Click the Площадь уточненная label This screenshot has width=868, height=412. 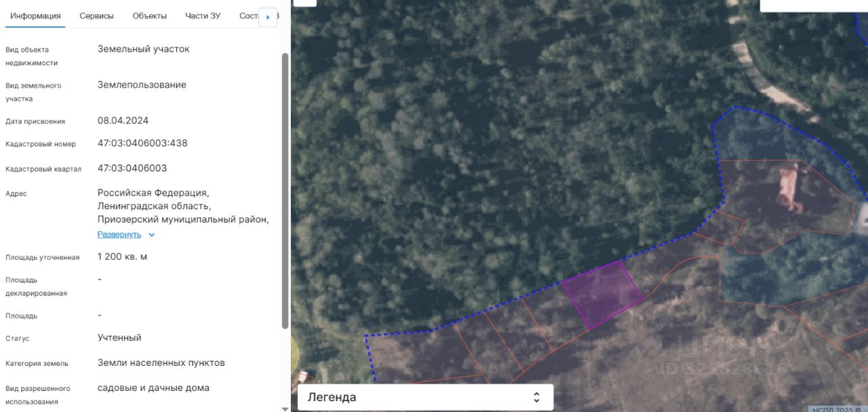[43, 257]
